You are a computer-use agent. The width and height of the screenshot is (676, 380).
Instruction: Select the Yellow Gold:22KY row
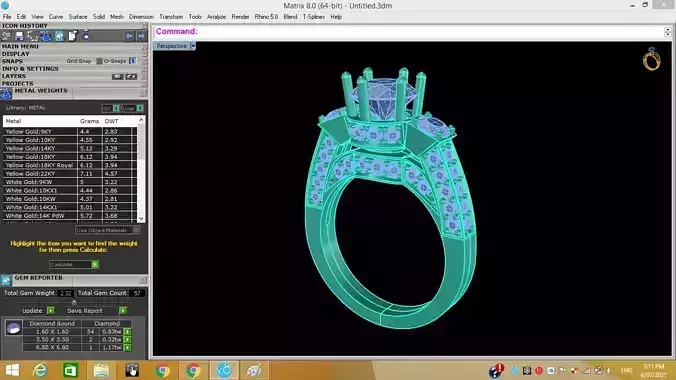coord(70,173)
